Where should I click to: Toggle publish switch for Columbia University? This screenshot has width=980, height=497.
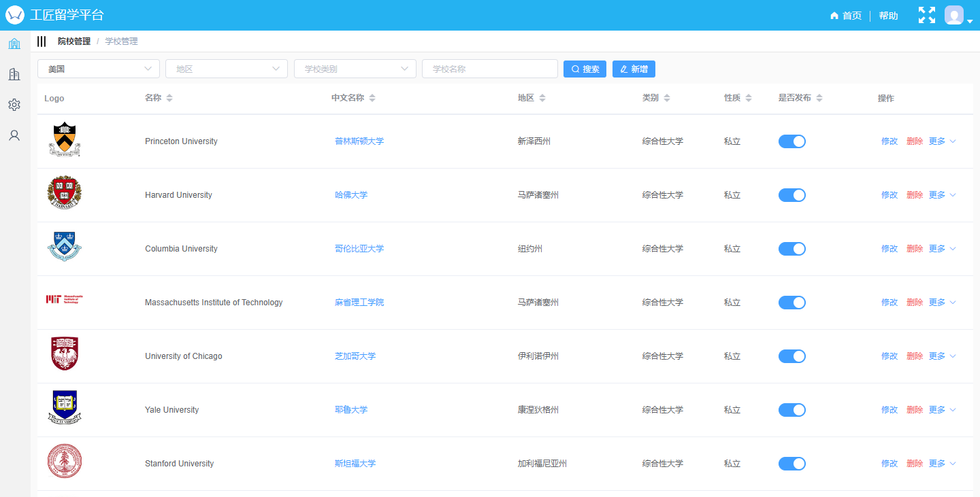click(791, 249)
